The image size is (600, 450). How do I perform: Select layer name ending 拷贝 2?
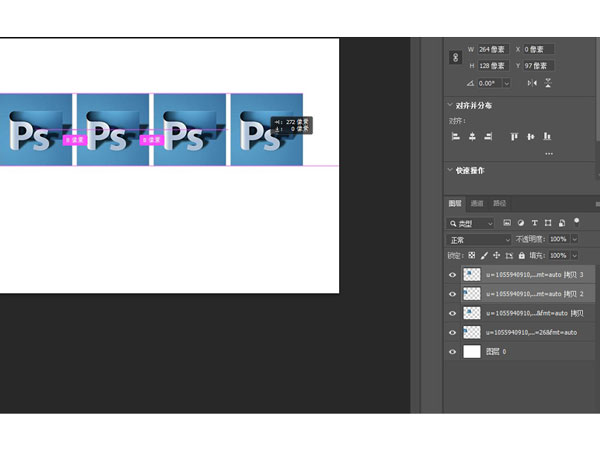[535, 294]
